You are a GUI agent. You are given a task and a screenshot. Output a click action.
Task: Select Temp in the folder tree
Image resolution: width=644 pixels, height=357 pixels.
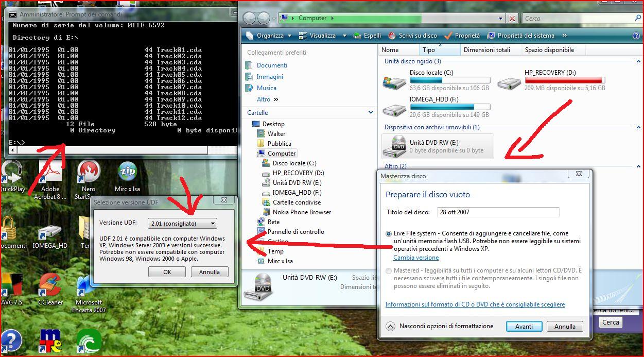click(x=275, y=251)
